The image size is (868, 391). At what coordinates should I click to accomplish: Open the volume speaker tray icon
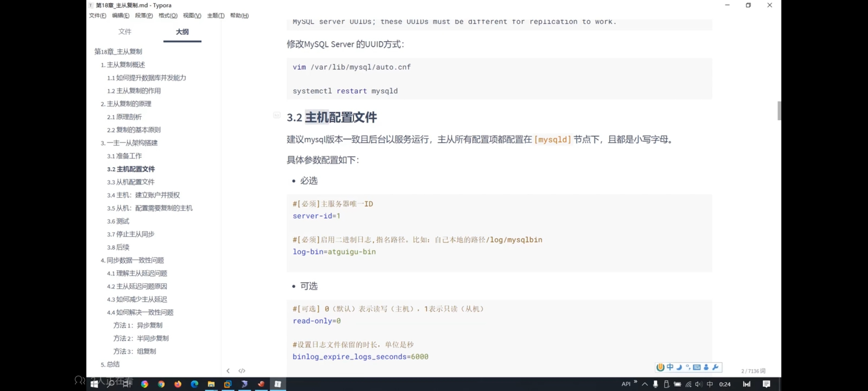coord(699,384)
